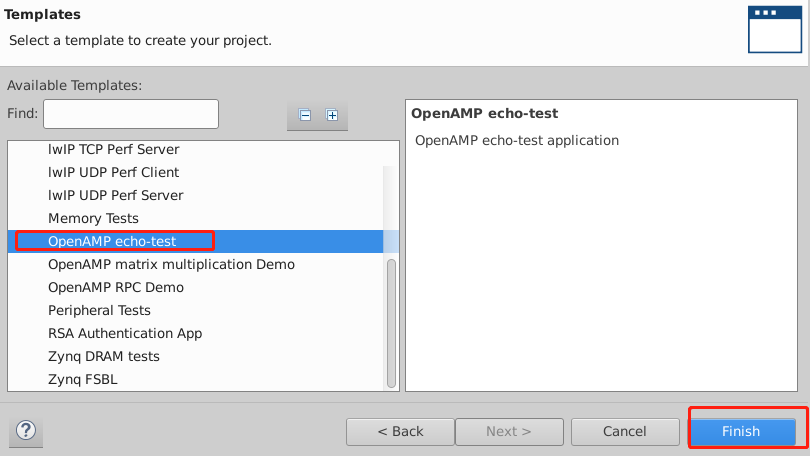Choose Zynq DRAM tests template
This screenshot has width=810, height=456.
(x=104, y=356)
